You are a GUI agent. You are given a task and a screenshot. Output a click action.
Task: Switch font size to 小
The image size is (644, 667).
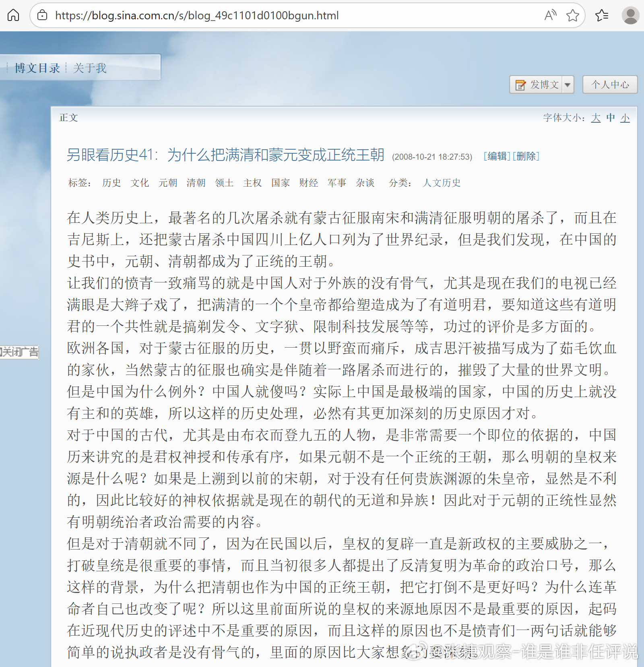click(x=625, y=118)
